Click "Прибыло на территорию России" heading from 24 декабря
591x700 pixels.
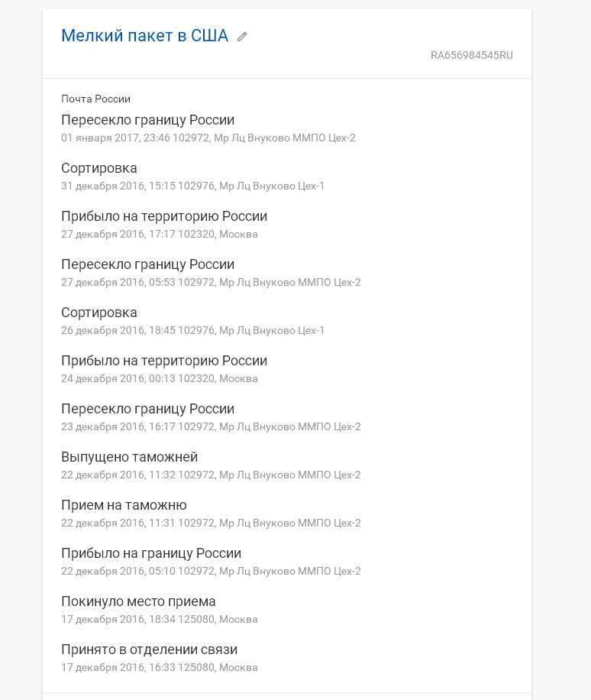pyautogui.click(x=164, y=361)
